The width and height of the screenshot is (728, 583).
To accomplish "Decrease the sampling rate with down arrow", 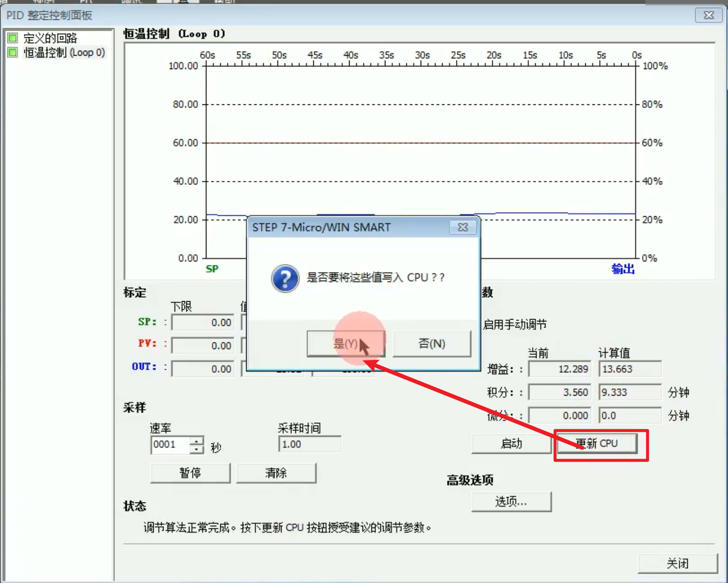I will tap(197, 449).
